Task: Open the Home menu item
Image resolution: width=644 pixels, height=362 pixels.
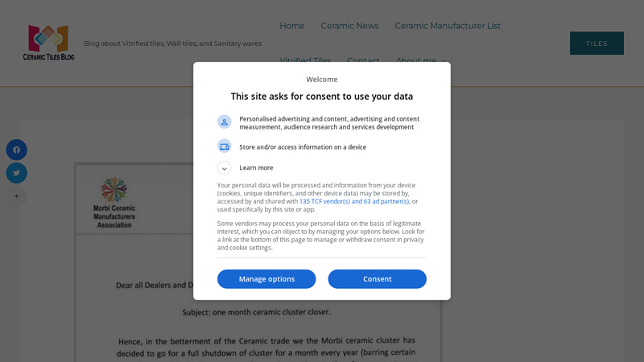Action: point(292,26)
